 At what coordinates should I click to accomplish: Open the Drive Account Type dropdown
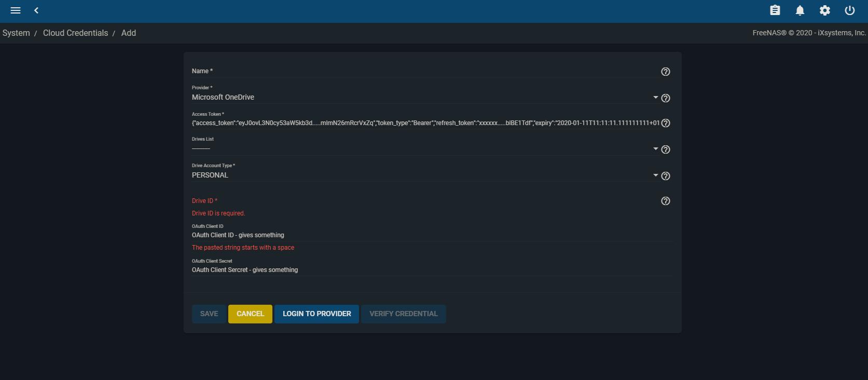coord(425,175)
